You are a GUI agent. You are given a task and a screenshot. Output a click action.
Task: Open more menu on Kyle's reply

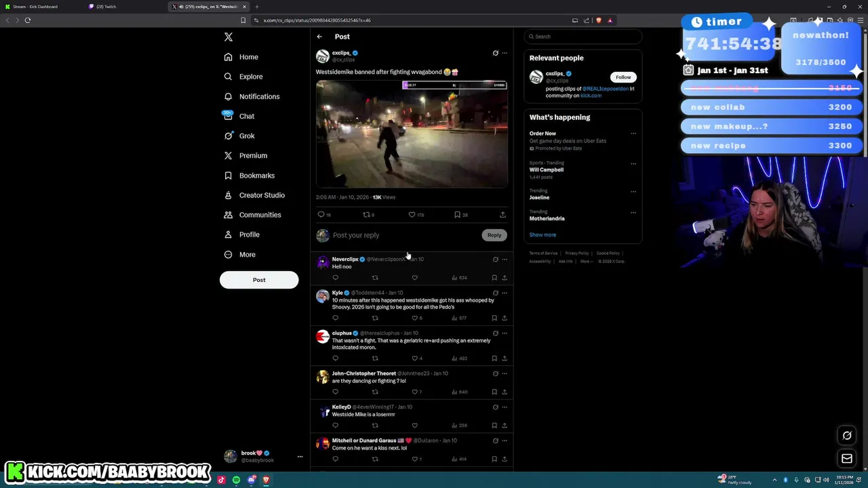[x=504, y=293]
